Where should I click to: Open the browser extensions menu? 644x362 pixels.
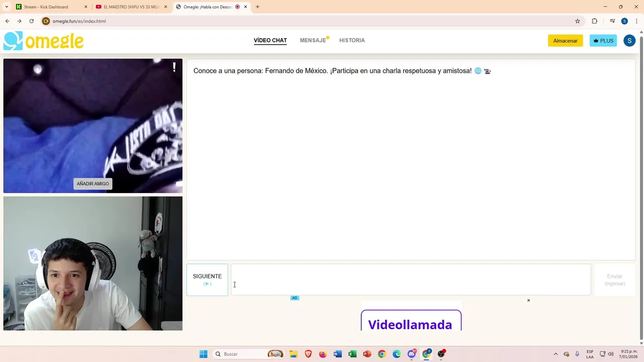595,21
